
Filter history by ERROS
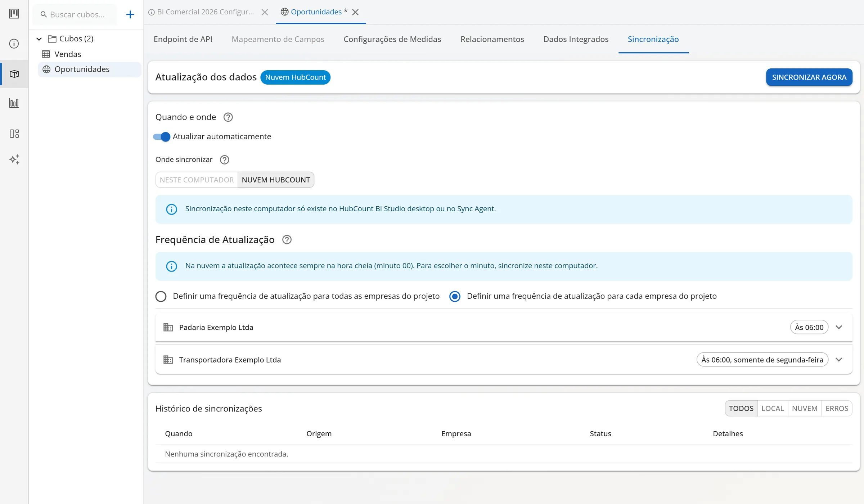pos(837,408)
